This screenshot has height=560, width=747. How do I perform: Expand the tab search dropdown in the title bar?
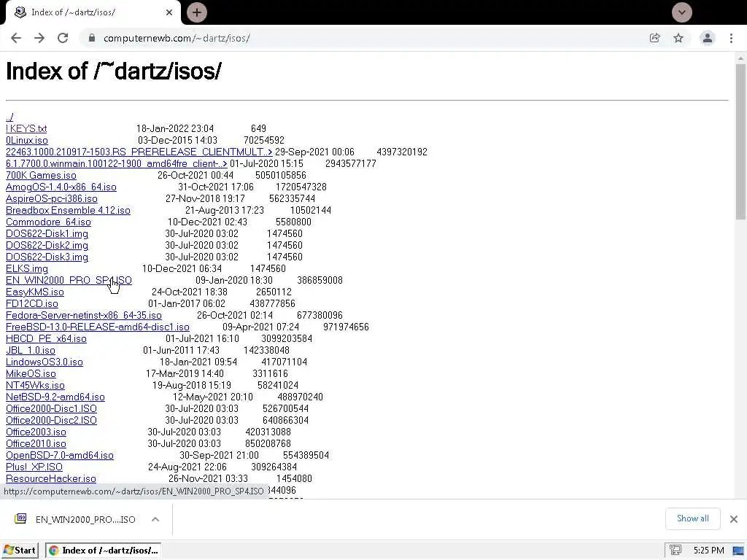point(682,12)
